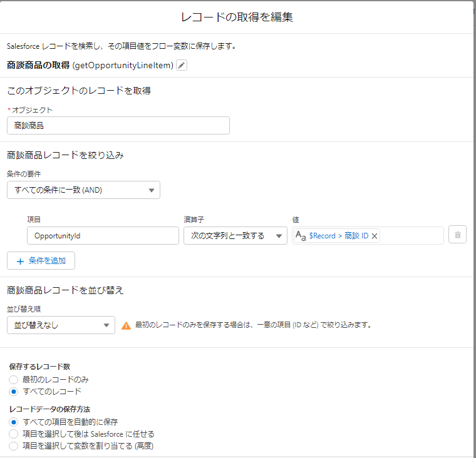Click the OpportunityId field input
476x458 pixels.
(103, 236)
